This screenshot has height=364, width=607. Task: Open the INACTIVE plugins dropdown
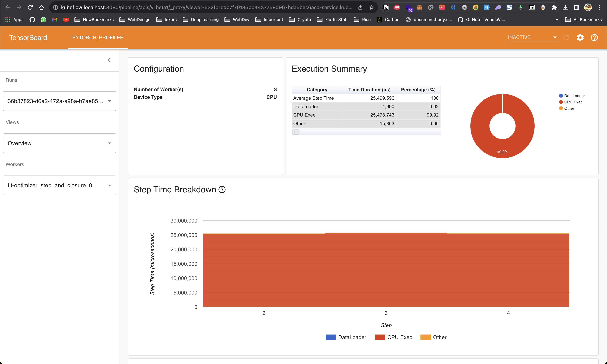coord(533,37)
